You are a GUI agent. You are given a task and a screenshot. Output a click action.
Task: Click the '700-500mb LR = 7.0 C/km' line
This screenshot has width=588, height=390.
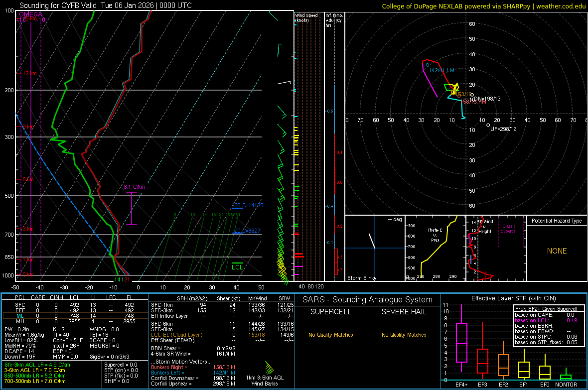click(x=35, y=382)
